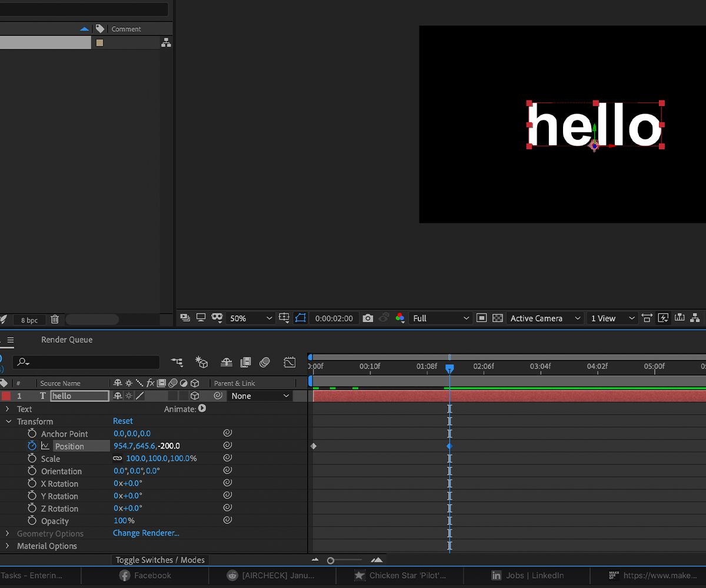Image resolution: width=706 pixels, height=588 pixels.
Task: Switch to the Render Queue tab
Action: 66,339
